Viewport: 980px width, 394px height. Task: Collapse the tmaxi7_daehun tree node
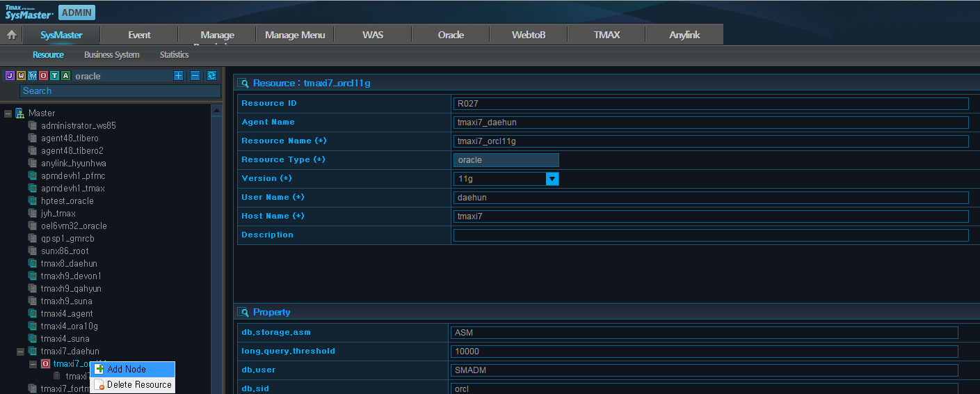point(20,352)
